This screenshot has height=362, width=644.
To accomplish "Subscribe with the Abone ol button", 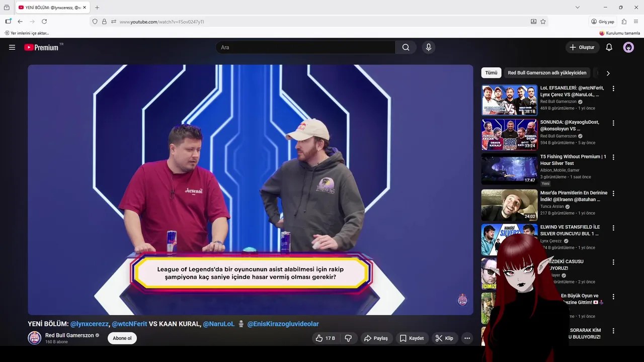I will pyautogui.click(x=122, y=338).
